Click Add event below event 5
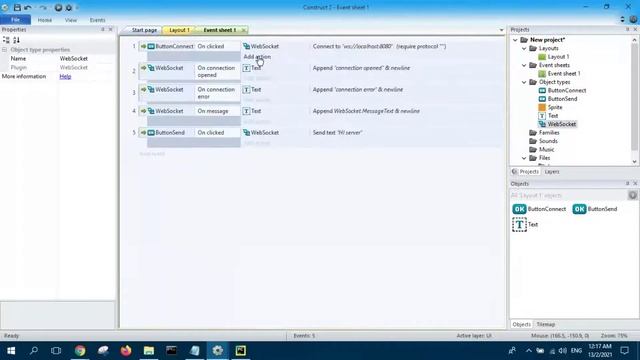Image resolution: width=640 pixels, height=360 pixels. pyautogui.click(x=152, y=154)
